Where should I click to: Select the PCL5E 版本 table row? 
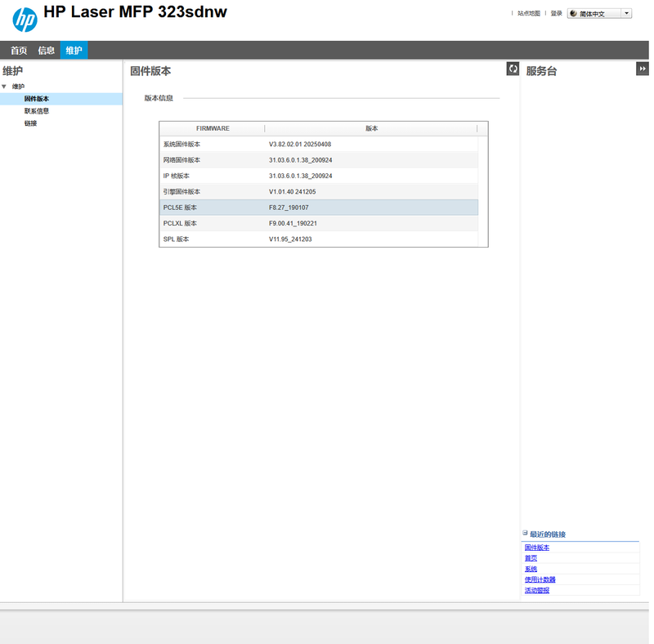click(x=319, y=208)
